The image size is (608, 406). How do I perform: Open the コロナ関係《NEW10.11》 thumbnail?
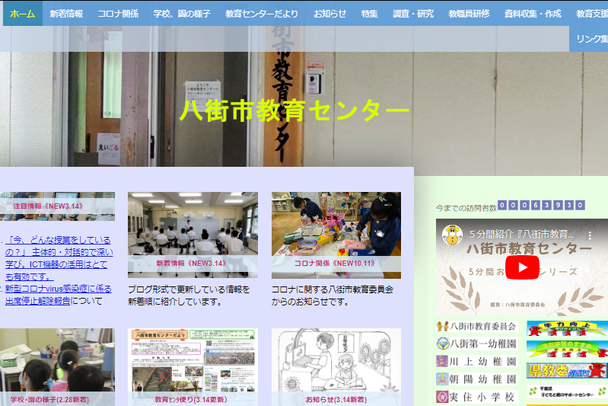(x=336, y=235)
